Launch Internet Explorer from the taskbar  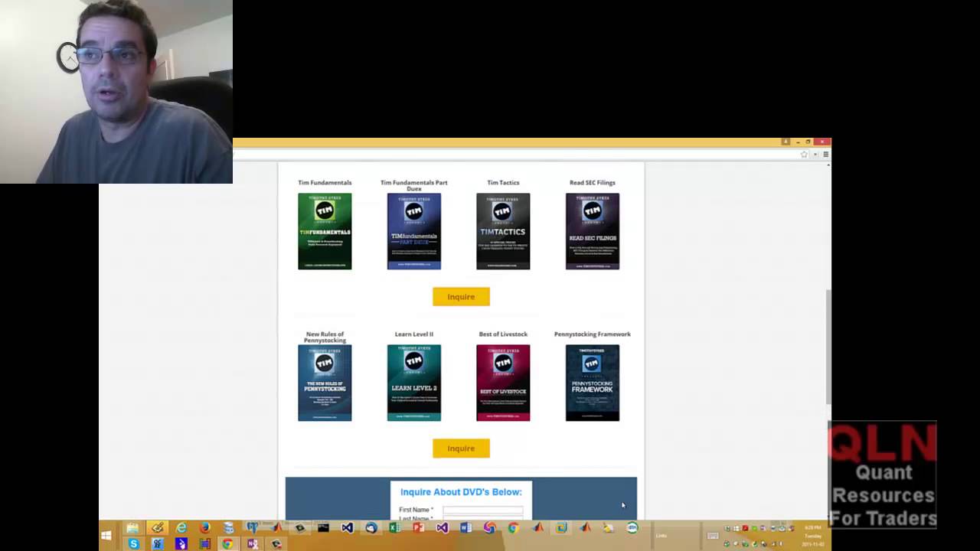(x=181, y=528)
